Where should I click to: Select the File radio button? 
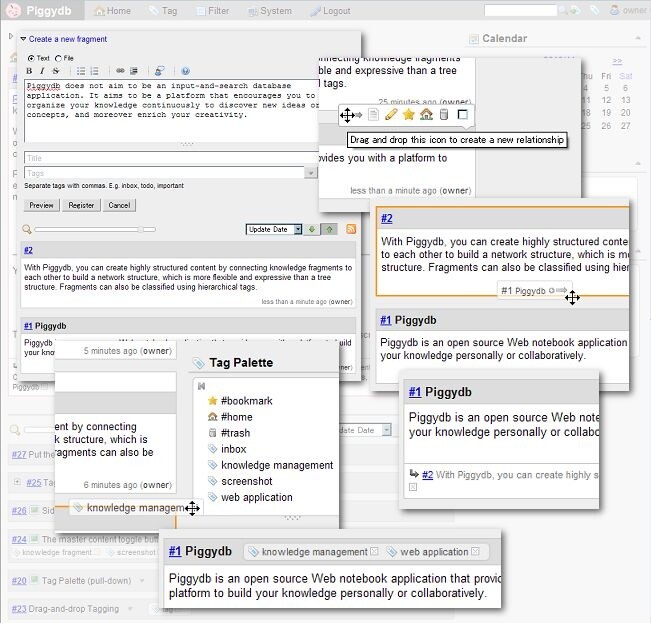[x=58, y=58]
